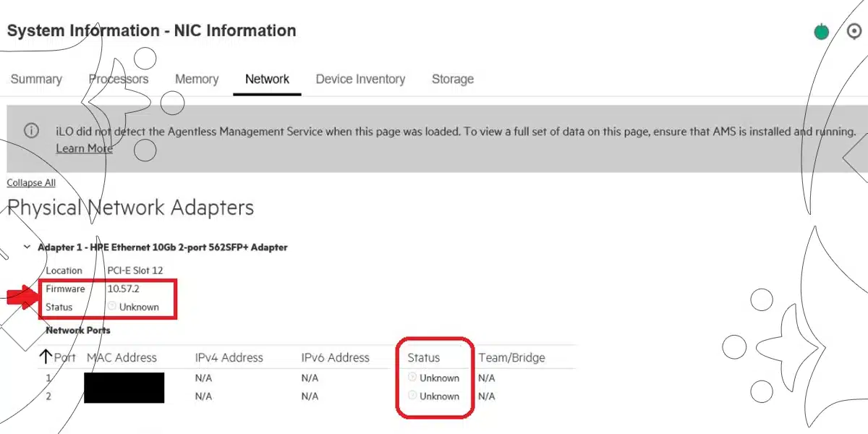868x434 pixels.
Task: Click the IPv4 Address column header
Action: (x=229, y=357)
